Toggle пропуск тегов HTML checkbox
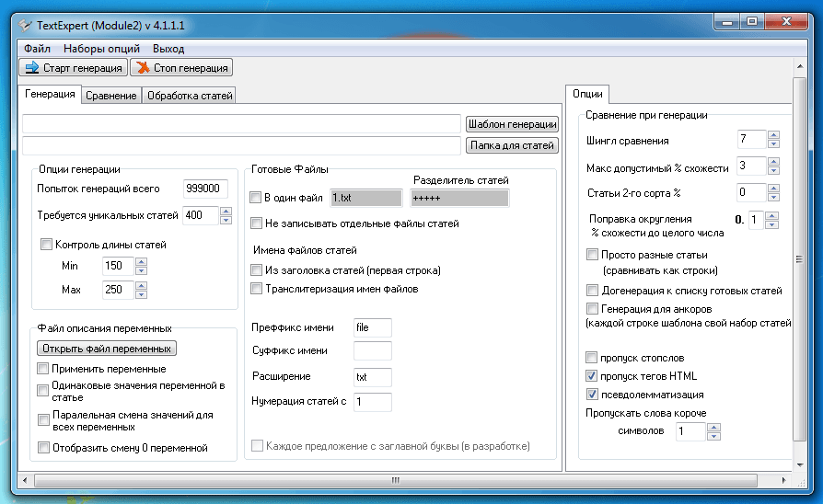The image size is (823, 504). coord(592,376)
